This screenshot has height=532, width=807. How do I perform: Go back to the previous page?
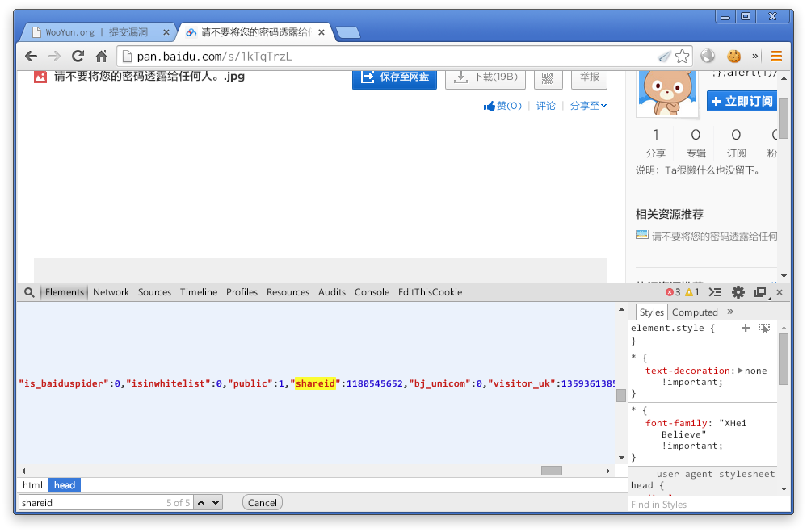[31, 56]
